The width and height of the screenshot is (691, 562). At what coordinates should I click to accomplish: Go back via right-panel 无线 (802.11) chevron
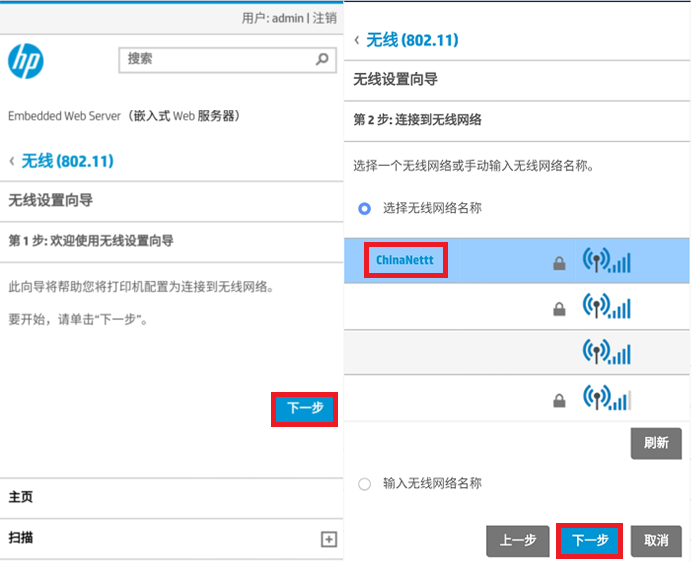pos(357,40)
